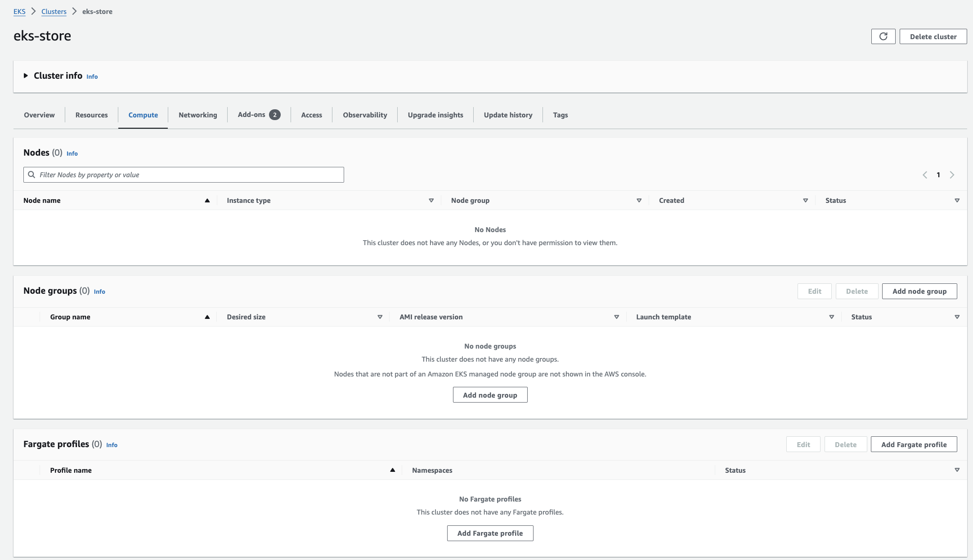The image size is (973, 560).
Task: Click Add node group in Node groups section
Action: (919, 291)
